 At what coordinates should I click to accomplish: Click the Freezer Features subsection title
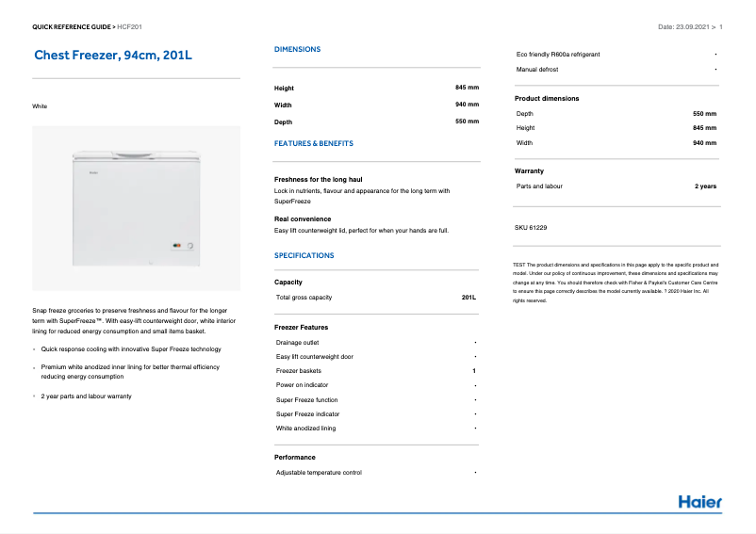coord(301,327)
